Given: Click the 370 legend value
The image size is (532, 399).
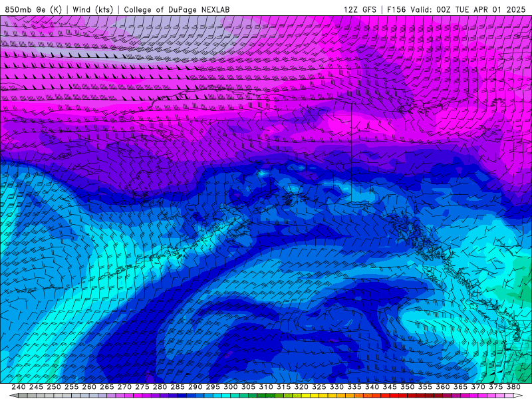Looking at the screenshot, I should (478, 387).
